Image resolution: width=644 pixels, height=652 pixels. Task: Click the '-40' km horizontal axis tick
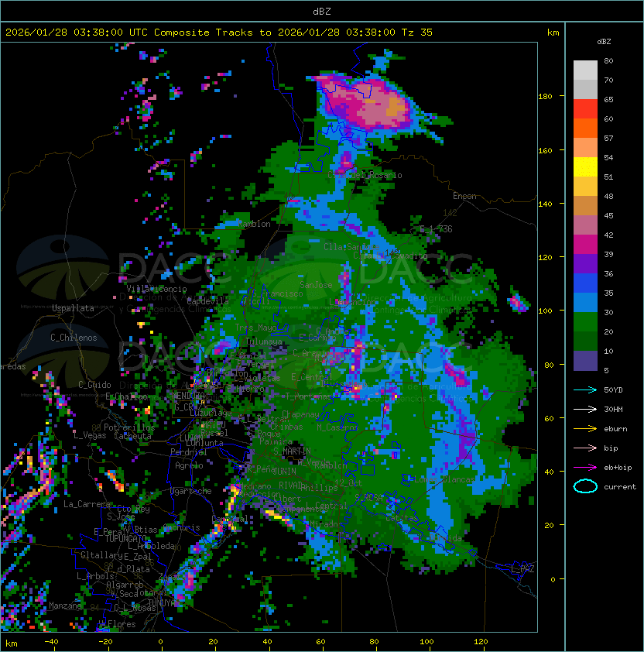tap(52, 642)
